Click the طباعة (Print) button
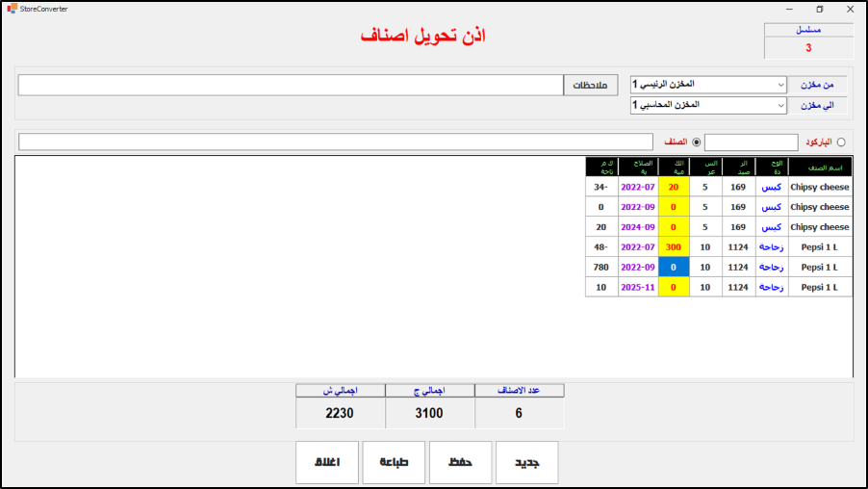 click(394, 463)
